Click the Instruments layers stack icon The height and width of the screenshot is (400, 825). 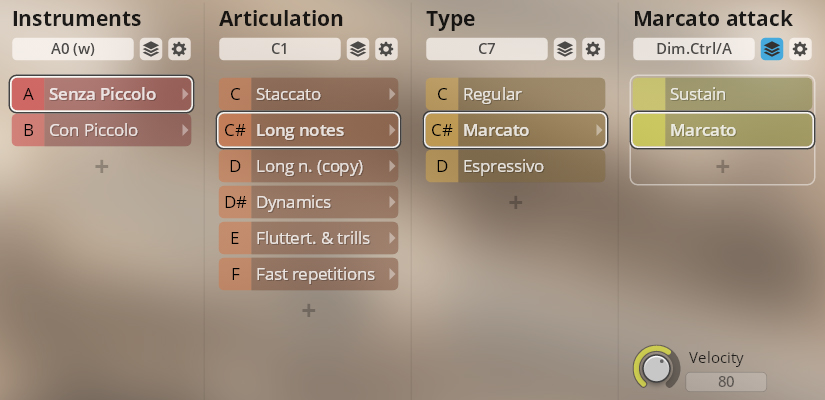point(150,49)
